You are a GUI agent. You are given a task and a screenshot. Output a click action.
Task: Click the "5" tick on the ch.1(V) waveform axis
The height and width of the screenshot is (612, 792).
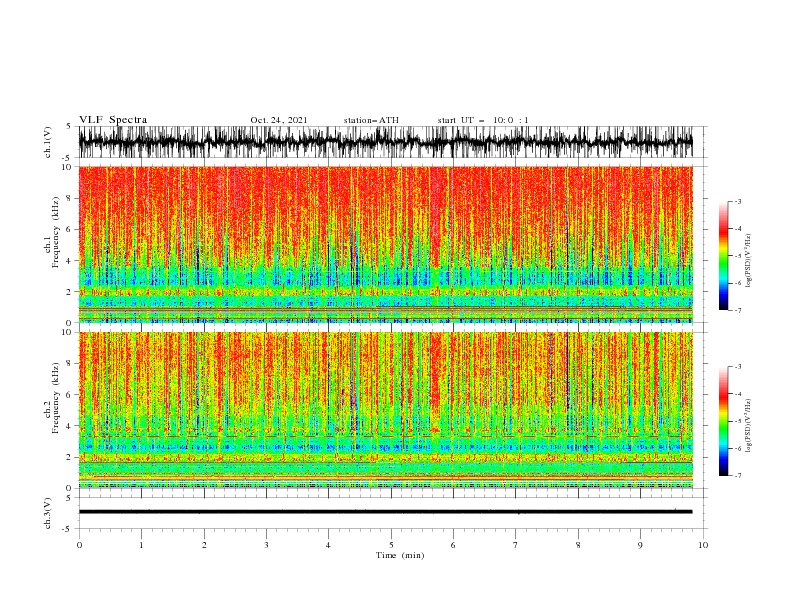(69, 126)
